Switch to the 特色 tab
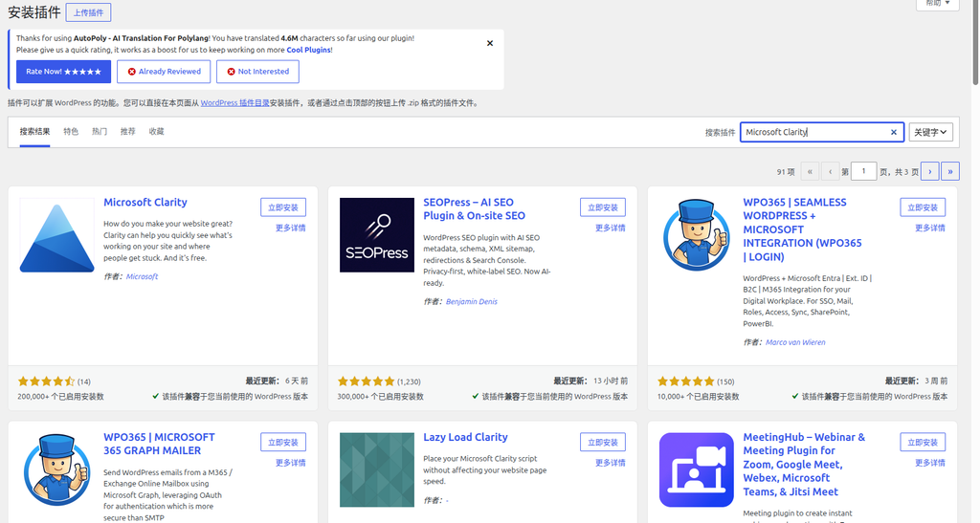Image resolution: width=980 pixels, height=523 pixels. point(71,132)
